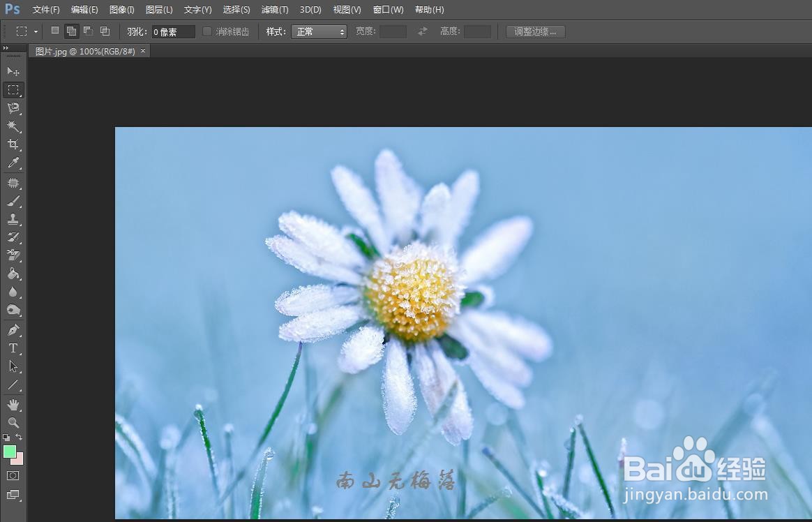Open the 图像(I) menu
This screenshot has height=522, width=812.
click(x=121, y=9)
